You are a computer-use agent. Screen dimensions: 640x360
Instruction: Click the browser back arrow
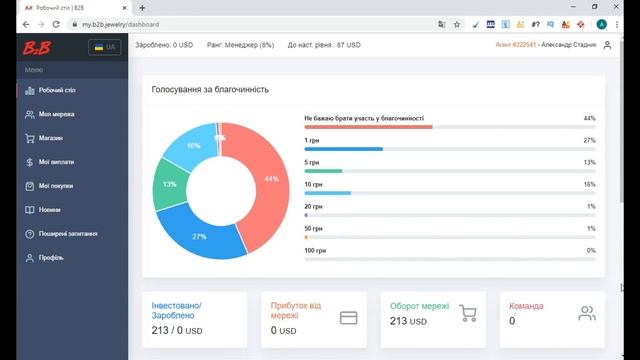[x=26, y=24]
